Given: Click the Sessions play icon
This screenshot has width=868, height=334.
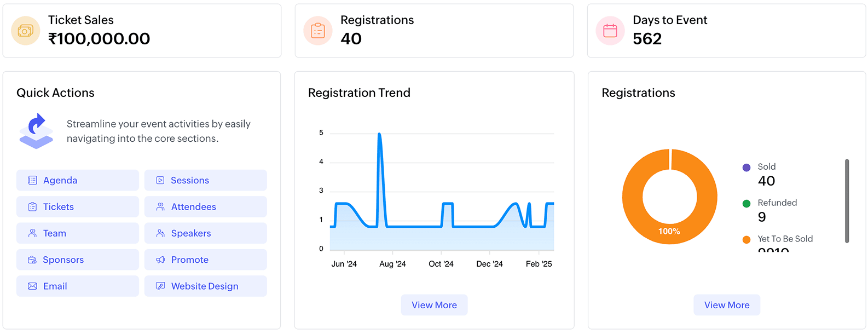Looking at the screenshot, I should [x=160, y=180].
